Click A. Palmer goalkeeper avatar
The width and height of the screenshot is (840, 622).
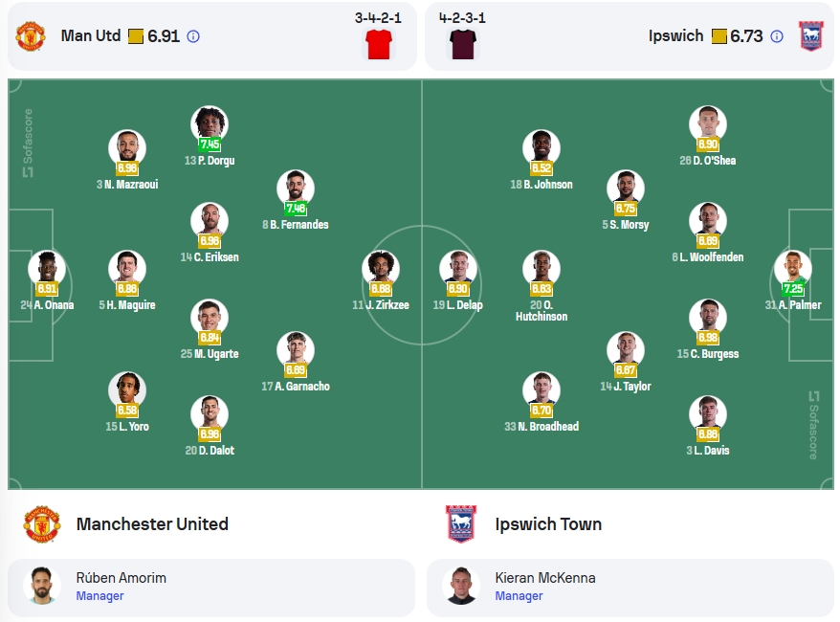click(793, 269)
